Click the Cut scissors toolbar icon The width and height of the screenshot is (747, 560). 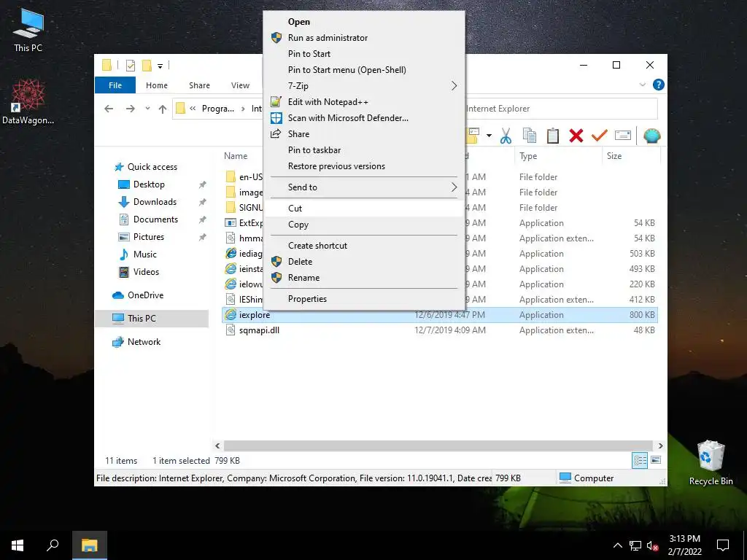506,136
